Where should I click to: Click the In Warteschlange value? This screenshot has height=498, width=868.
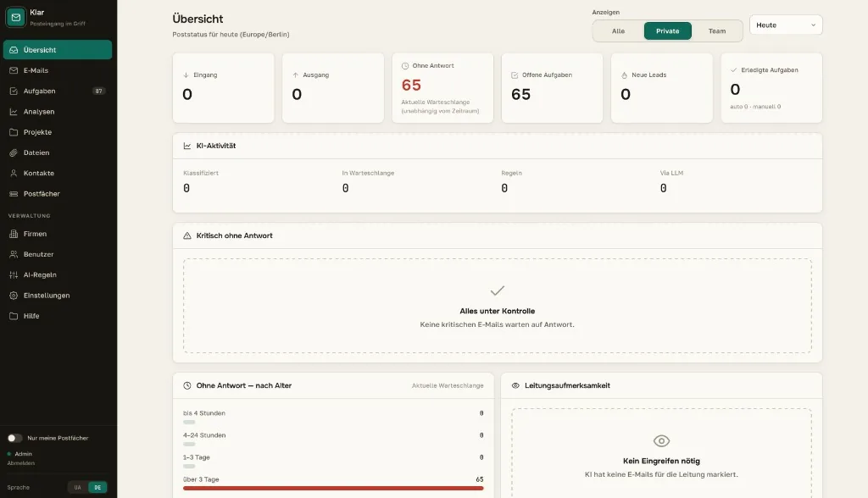346,188
